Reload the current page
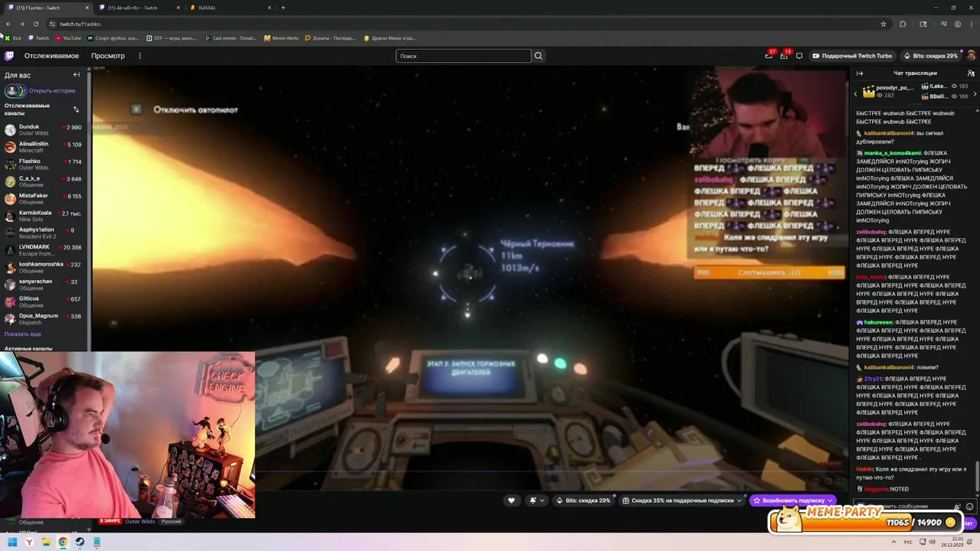 tap(35, 24)
